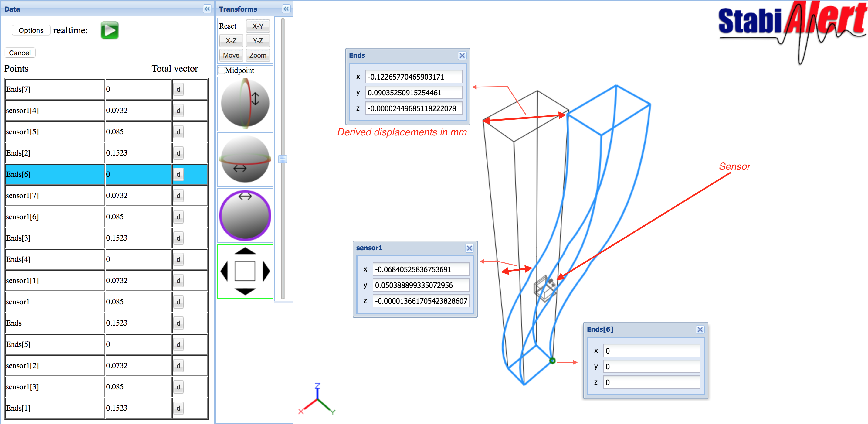Click d button for Ends[4] row
Viewport: 868px width, 424px height.
coord(178,259)
